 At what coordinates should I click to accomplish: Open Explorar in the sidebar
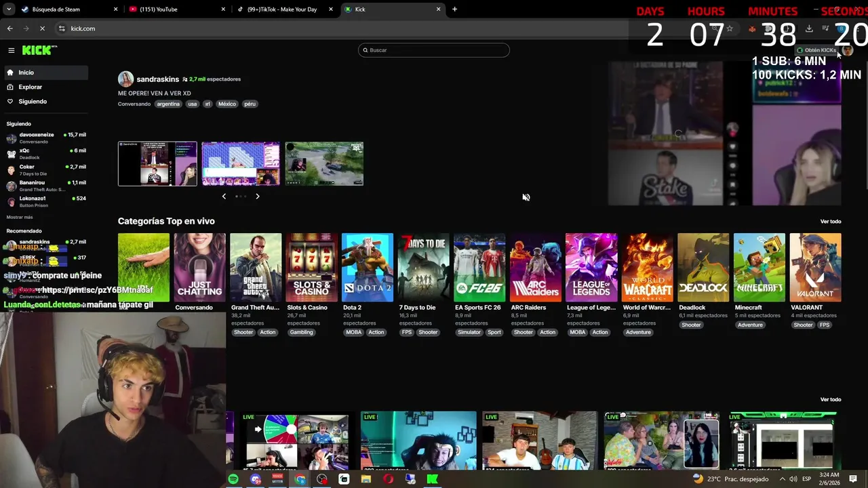[45, 87]
